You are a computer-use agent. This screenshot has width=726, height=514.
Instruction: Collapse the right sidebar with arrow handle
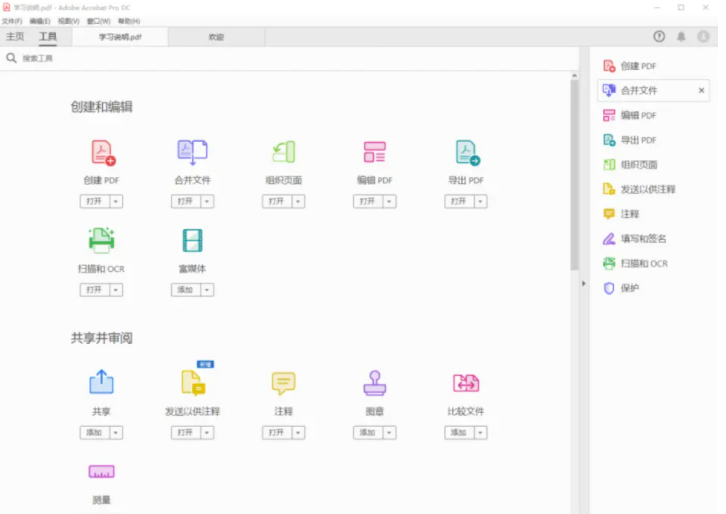click(584, 283)
